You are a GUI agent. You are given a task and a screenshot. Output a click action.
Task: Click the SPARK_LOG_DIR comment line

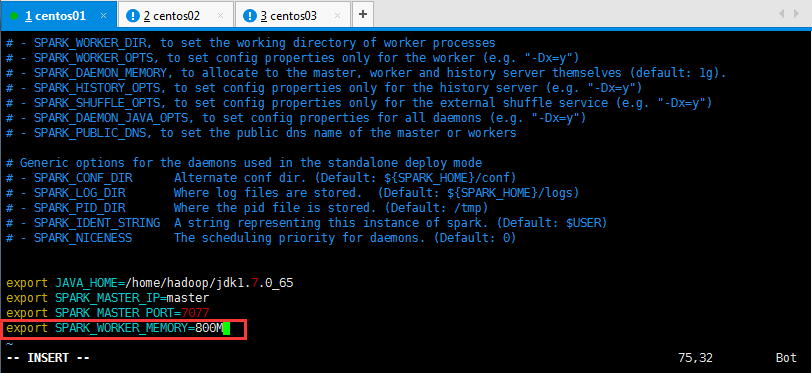point(293,193)
